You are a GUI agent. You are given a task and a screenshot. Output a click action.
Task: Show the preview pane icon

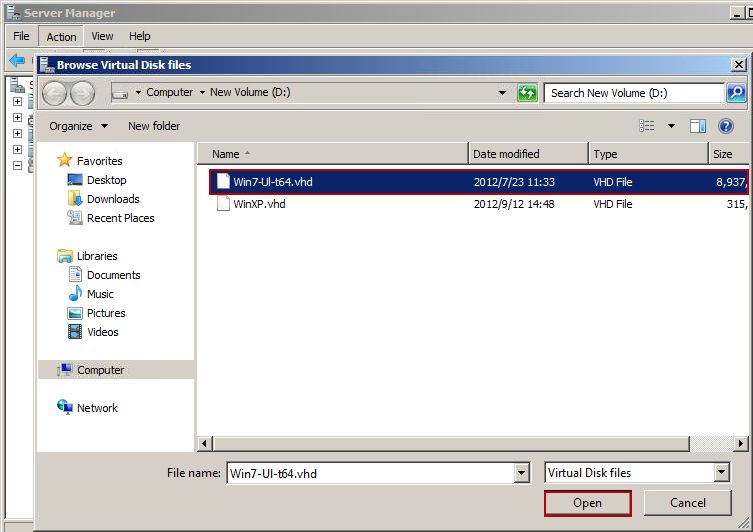698,126
